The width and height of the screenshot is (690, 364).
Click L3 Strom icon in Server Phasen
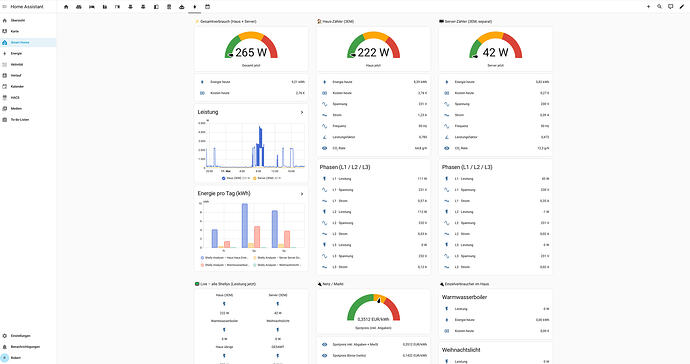pos(447,267)
